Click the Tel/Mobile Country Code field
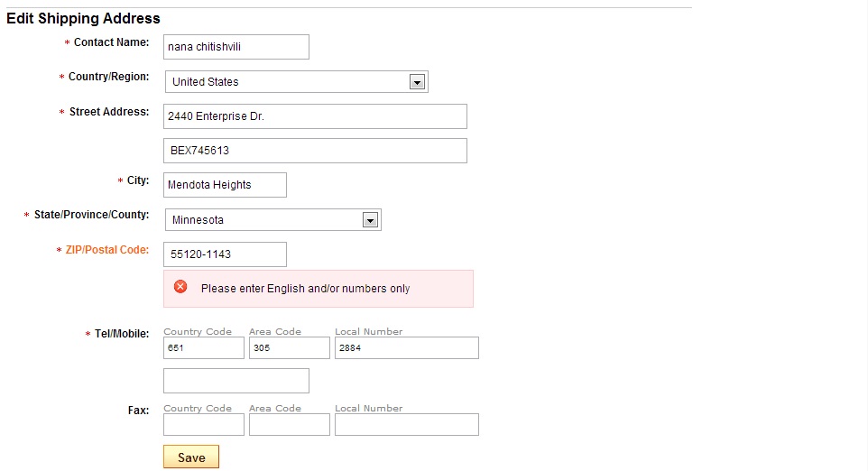Viewport: 868px width, 471px height. [x=203, y=348]
